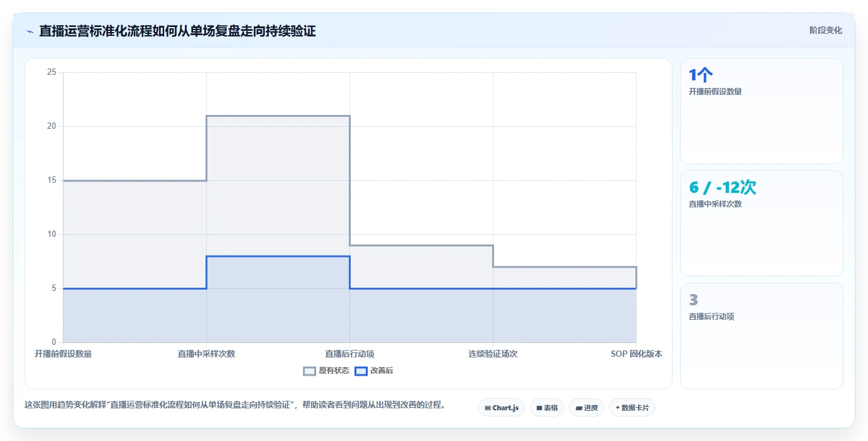Click the y-axis value 15
The width and height of the screenshot is (868, 441).
[52, 180]
